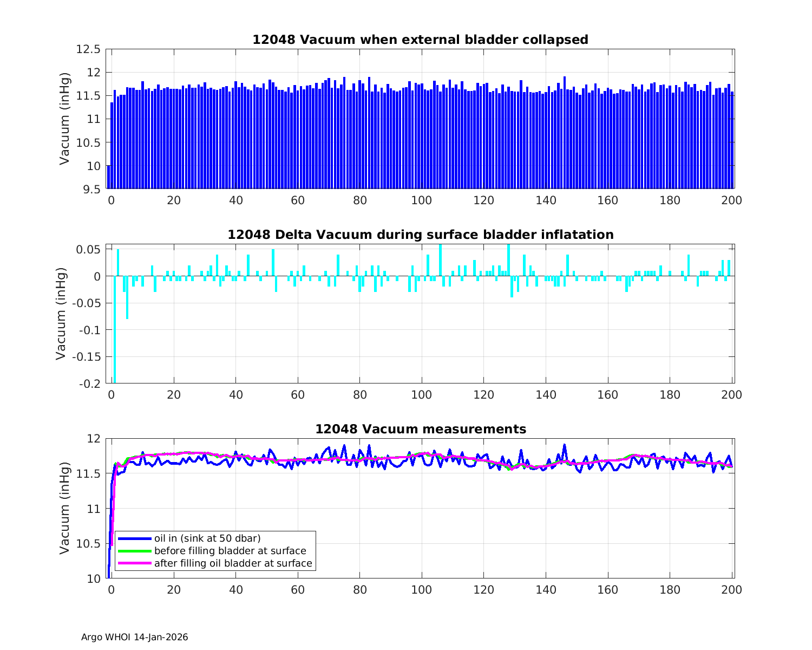Click the blue line swatch in the legend
The width and height of the screenshot is (812, 650).
pyautogui.click(x=134, y=538)
